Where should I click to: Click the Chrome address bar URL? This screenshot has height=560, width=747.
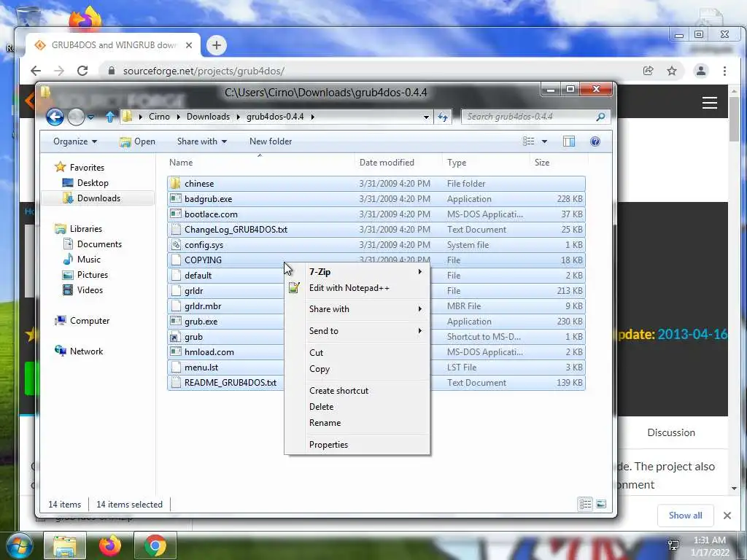pyautogui.click(x=204, y=71)
